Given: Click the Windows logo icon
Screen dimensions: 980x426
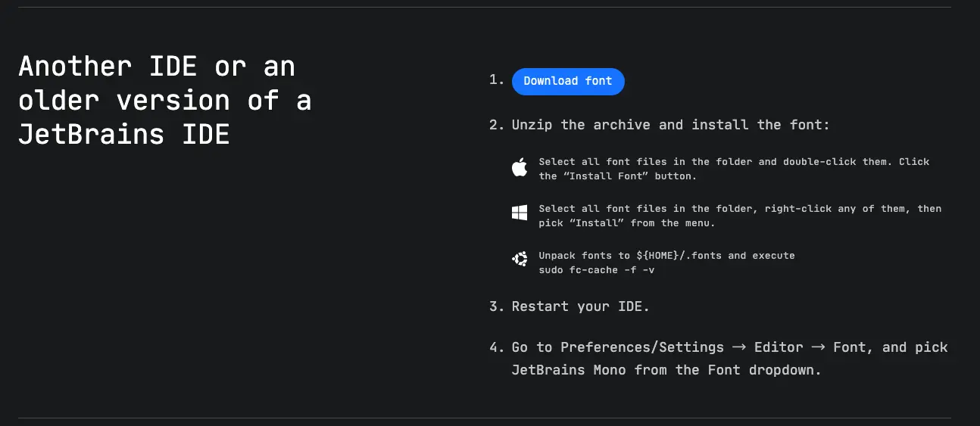Looking at the screenshot, I should (520, 214).
